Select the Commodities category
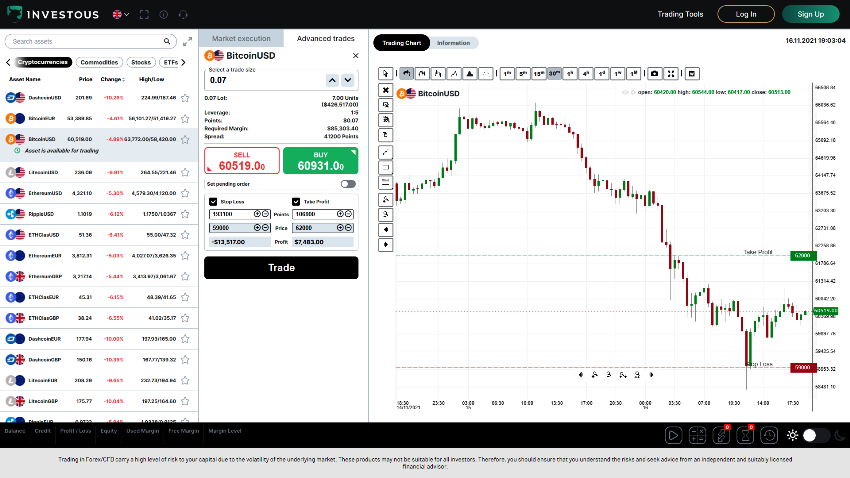This screenshot has height=478, width=850. 99,62
